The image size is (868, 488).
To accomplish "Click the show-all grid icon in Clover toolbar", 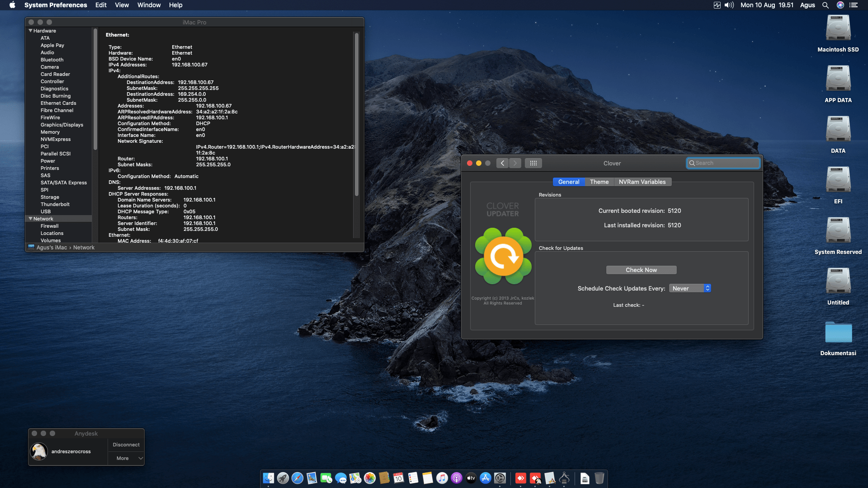I will coord(533,163).
